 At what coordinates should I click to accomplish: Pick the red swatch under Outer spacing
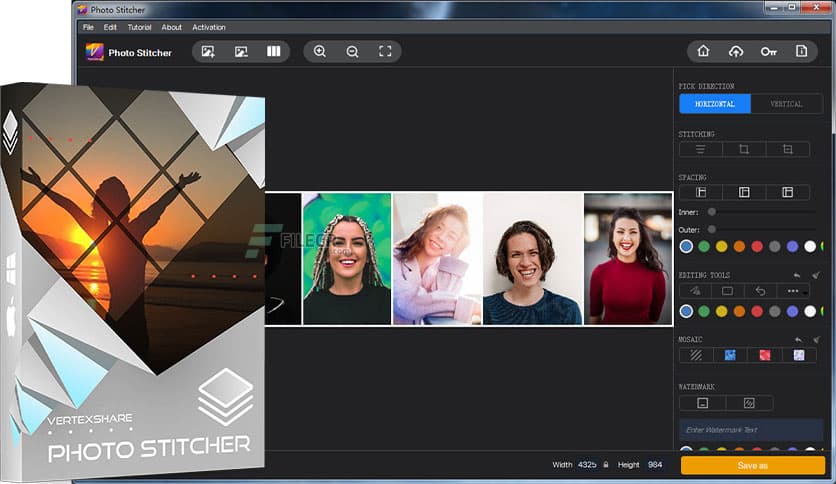tap(757, 246)
